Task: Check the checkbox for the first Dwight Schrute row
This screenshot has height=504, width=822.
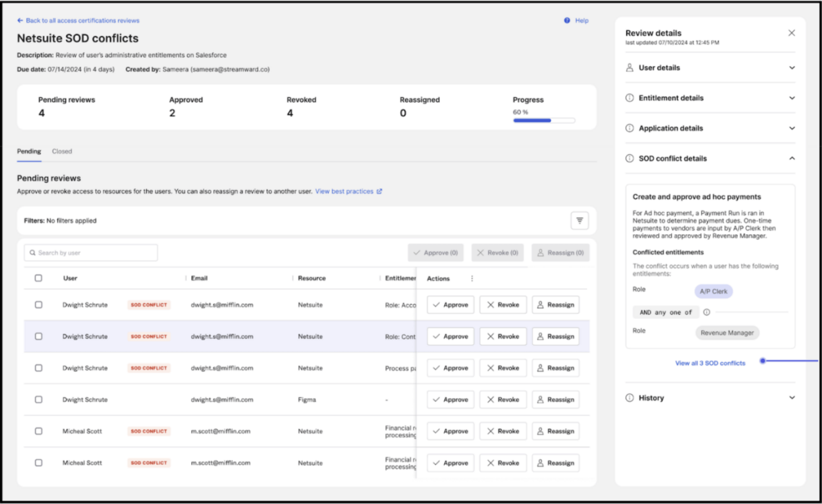Action: 38,304
